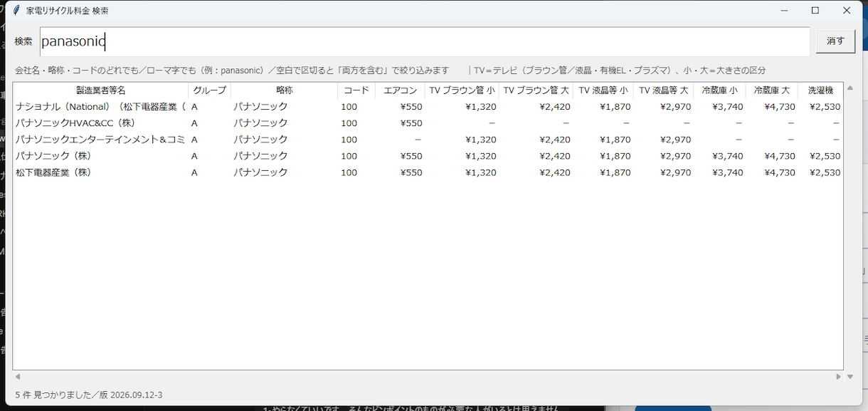Minimize the 家電リサイクル料金 検索 window

tap(784, 11)
